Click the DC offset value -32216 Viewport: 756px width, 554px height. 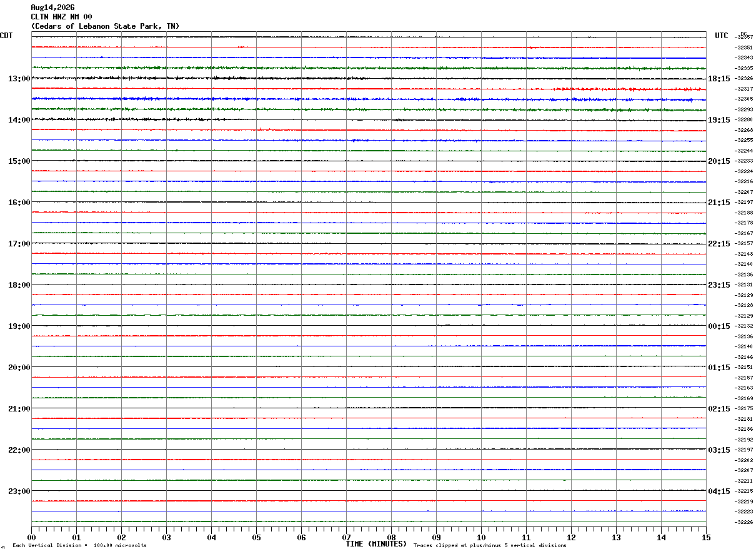[744, 181]
